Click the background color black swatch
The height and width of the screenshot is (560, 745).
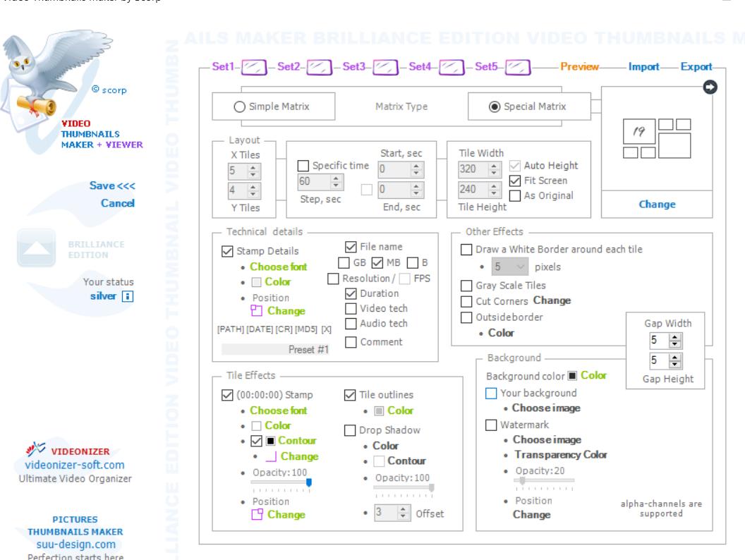click(x=573, y=376)
